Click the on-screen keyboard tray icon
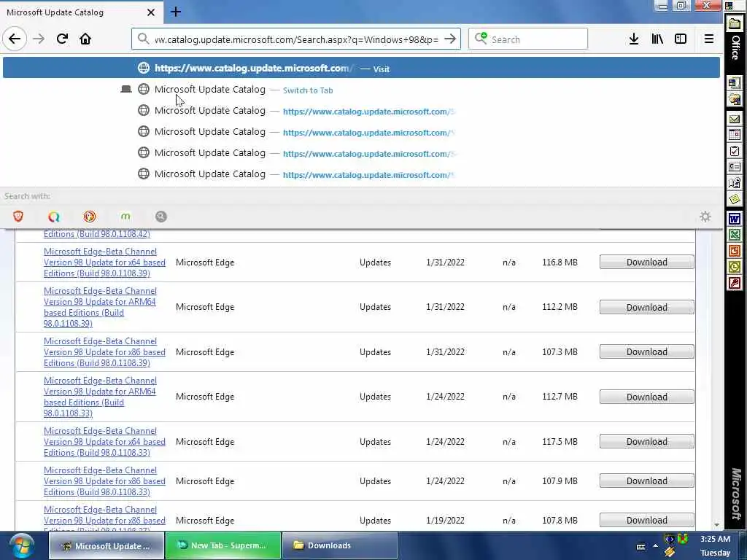 640,546
